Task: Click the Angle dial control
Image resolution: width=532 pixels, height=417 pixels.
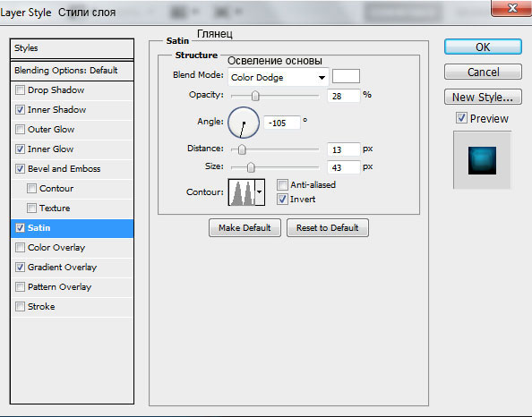Action: (x=244, y=123)
